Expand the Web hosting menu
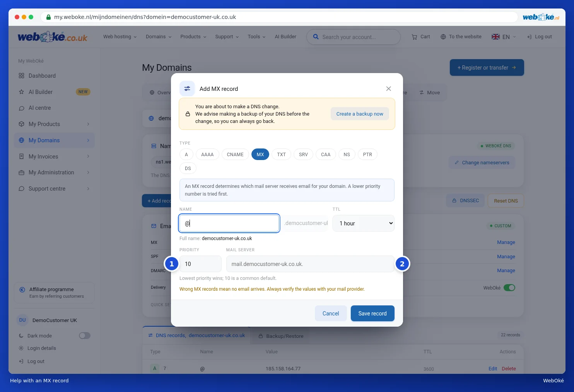574x392 pixels. tap(120, 37)
